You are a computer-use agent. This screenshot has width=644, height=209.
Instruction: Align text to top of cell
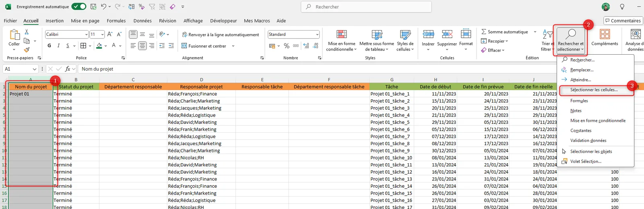(x=133, y=35)
